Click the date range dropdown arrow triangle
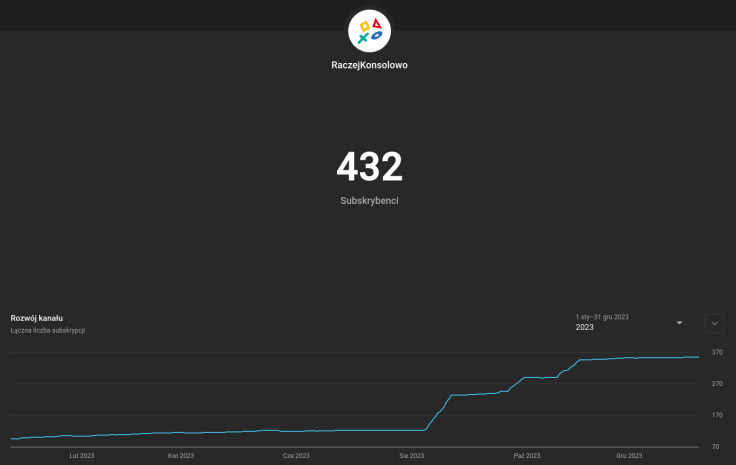 679,323
